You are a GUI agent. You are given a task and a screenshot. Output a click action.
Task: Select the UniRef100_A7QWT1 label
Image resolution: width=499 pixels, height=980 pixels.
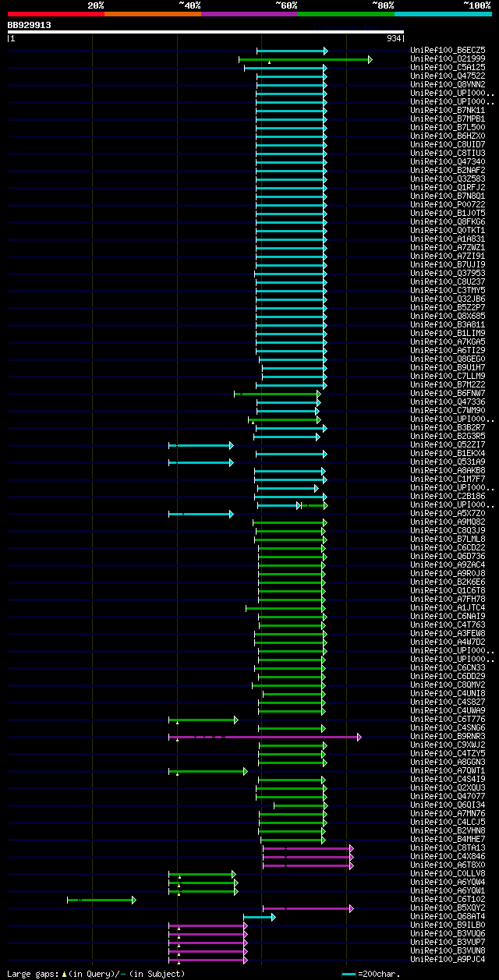tap(449, 771)
